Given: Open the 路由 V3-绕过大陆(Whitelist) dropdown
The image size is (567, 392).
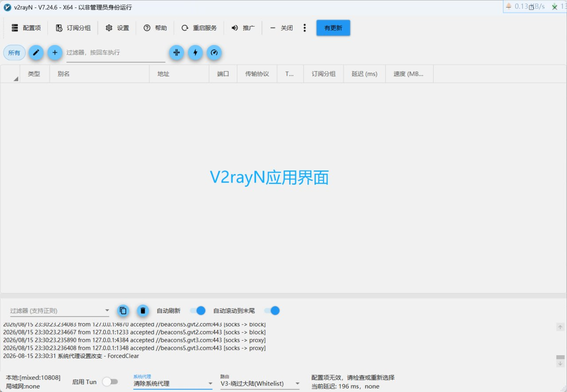Looking at the screenshot, I should [260, 383].
